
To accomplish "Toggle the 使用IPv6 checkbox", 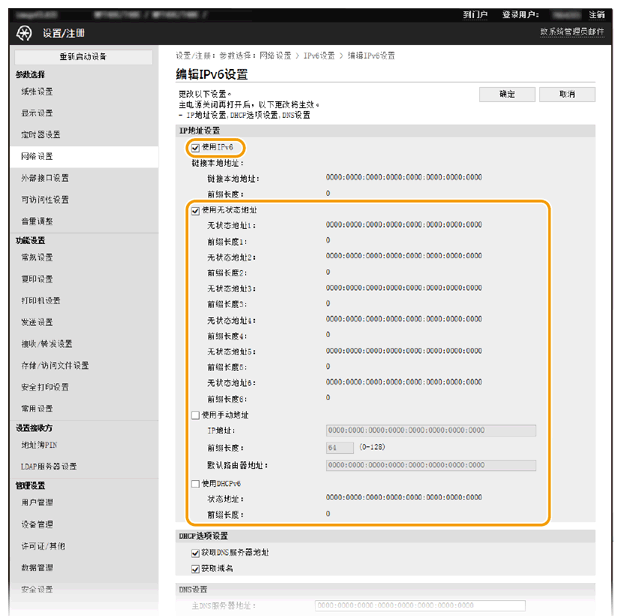I will (x=194, y=147).
